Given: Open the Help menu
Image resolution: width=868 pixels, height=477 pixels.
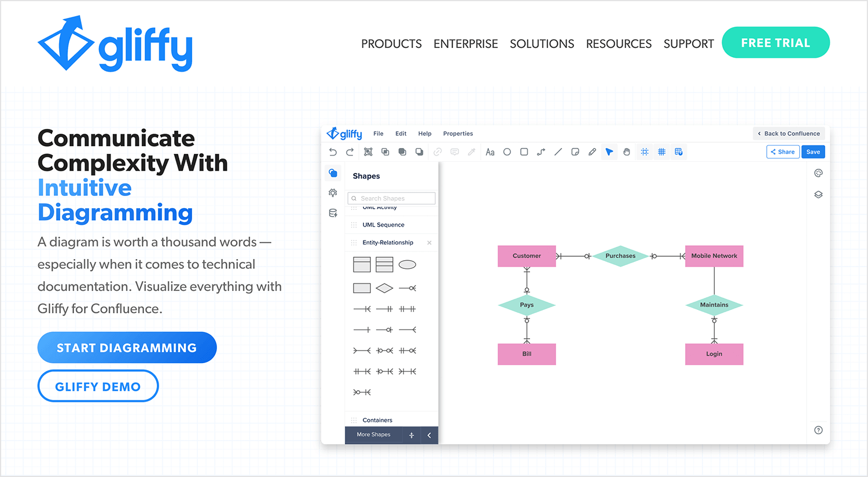Looking at the screenshot, I should [x=425, y=134].
